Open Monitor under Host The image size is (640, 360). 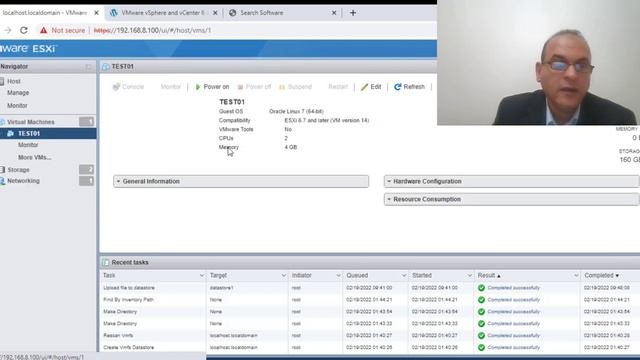click(17, 106)
